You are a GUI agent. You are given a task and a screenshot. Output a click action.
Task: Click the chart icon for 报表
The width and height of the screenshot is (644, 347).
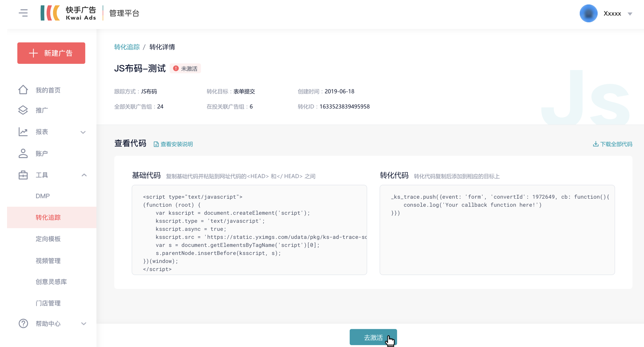23,132
